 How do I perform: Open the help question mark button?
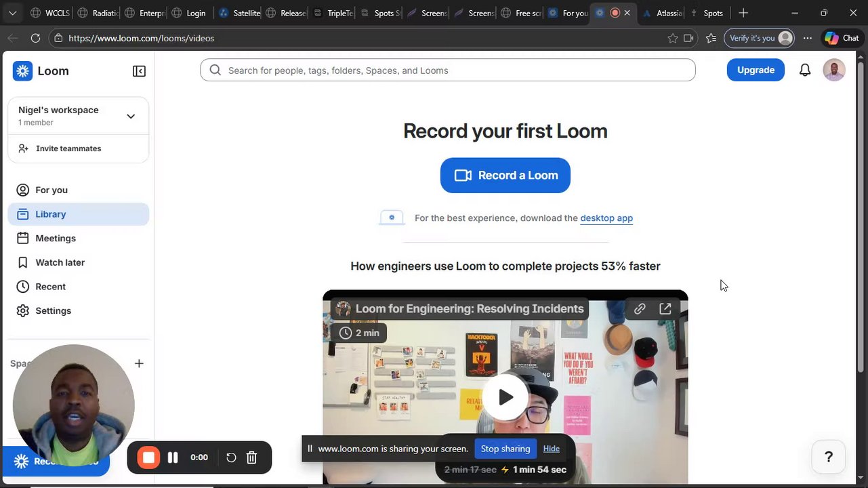[828, 457]
